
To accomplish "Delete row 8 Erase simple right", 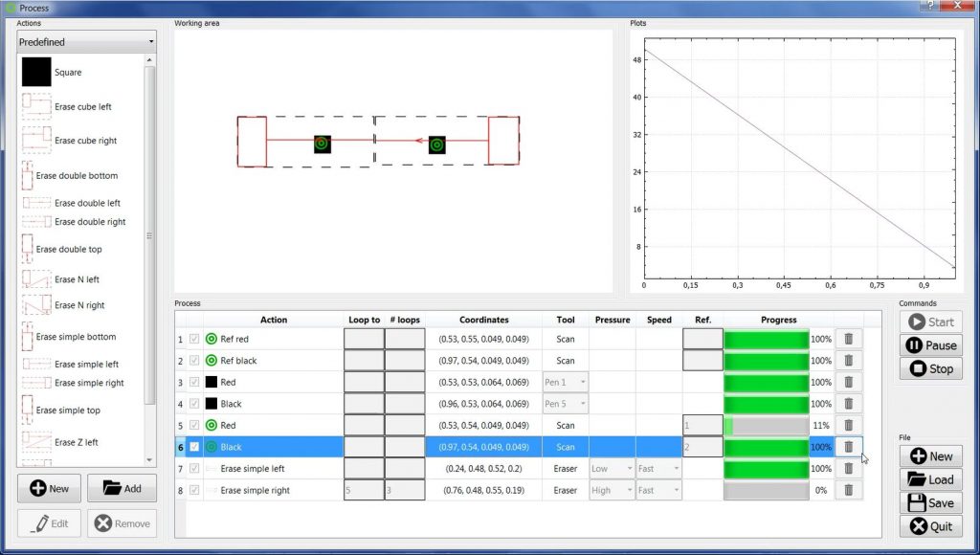I will coord(848,490).
